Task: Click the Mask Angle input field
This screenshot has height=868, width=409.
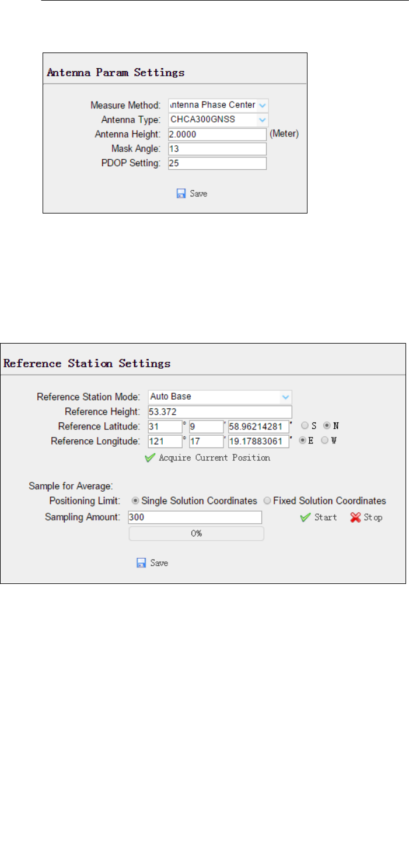Action: (x=217, y=149)
